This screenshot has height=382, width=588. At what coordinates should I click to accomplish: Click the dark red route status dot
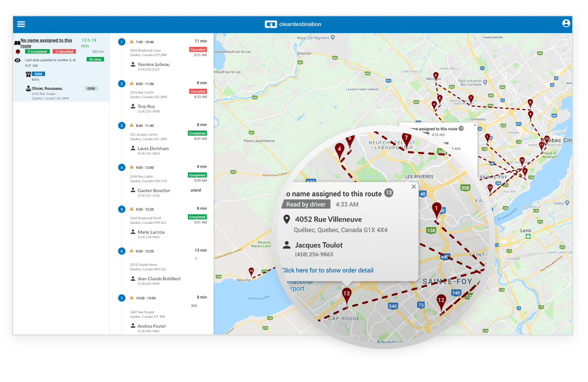[18, 52]
